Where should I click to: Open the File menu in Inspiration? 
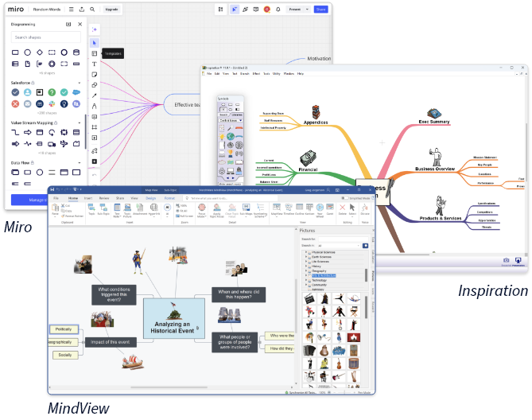tap(209, 74)
